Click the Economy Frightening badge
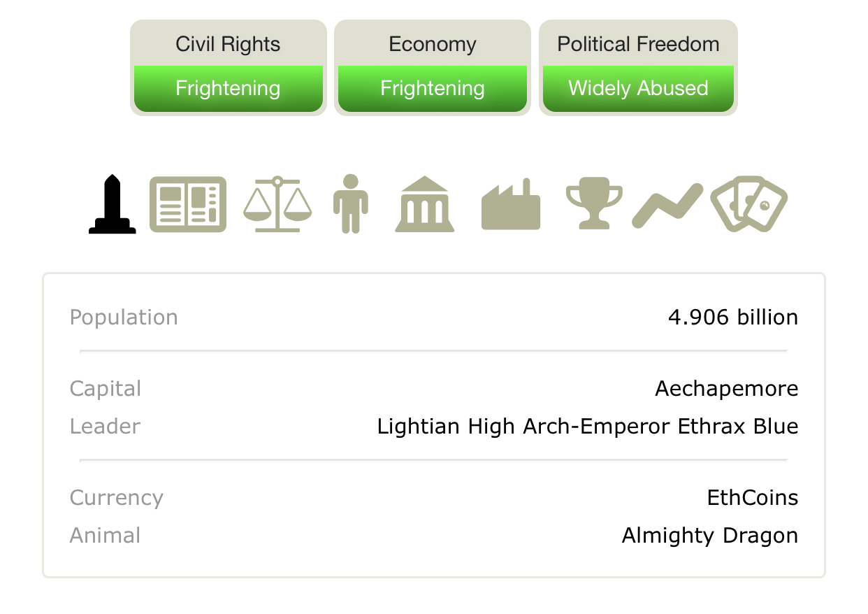This screenshot has width=868, height=614. [433, 88]
